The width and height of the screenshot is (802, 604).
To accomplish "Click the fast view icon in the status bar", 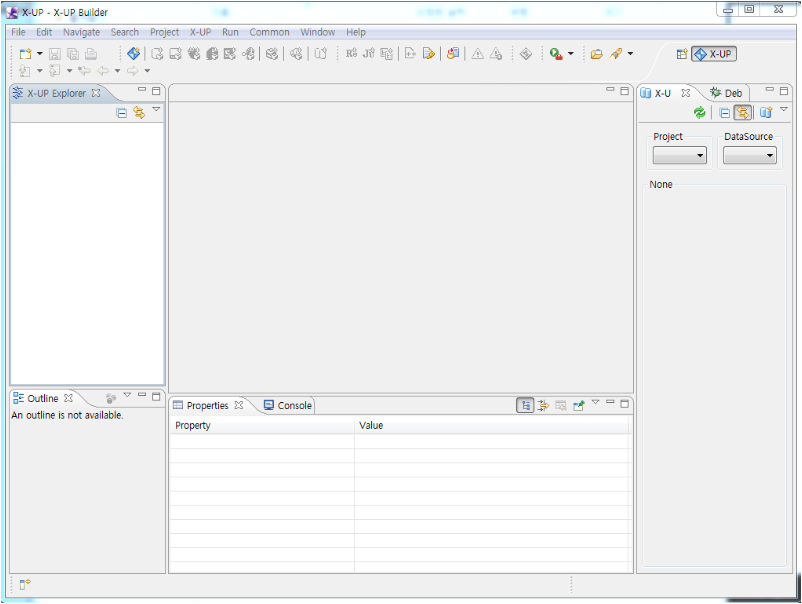I will coord(25,584).
